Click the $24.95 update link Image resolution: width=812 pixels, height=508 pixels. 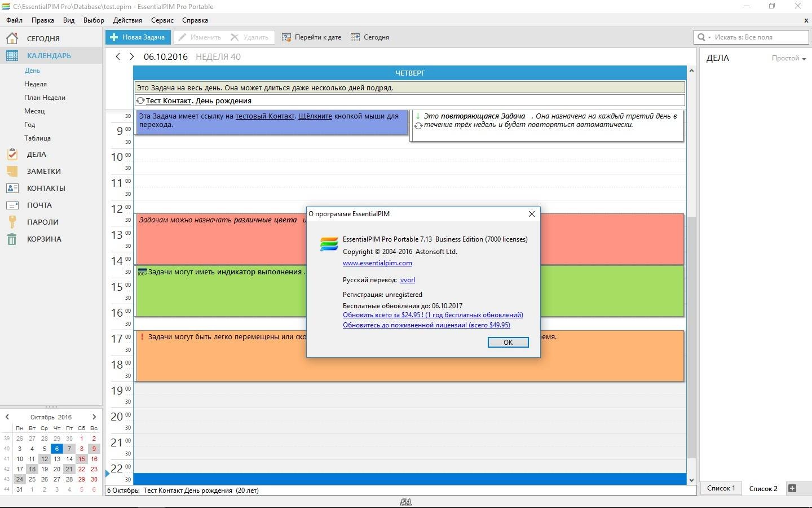pyautogui.click(x=433, y=315)
